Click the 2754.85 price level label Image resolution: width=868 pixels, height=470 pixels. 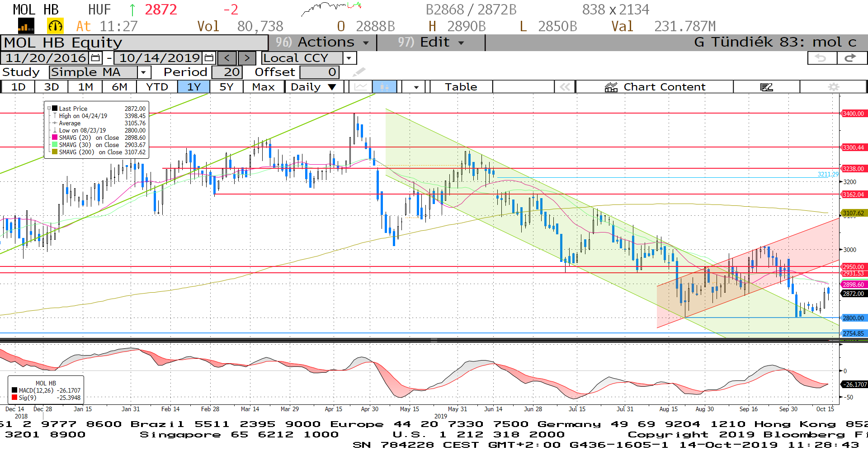[x=854, y=333]
